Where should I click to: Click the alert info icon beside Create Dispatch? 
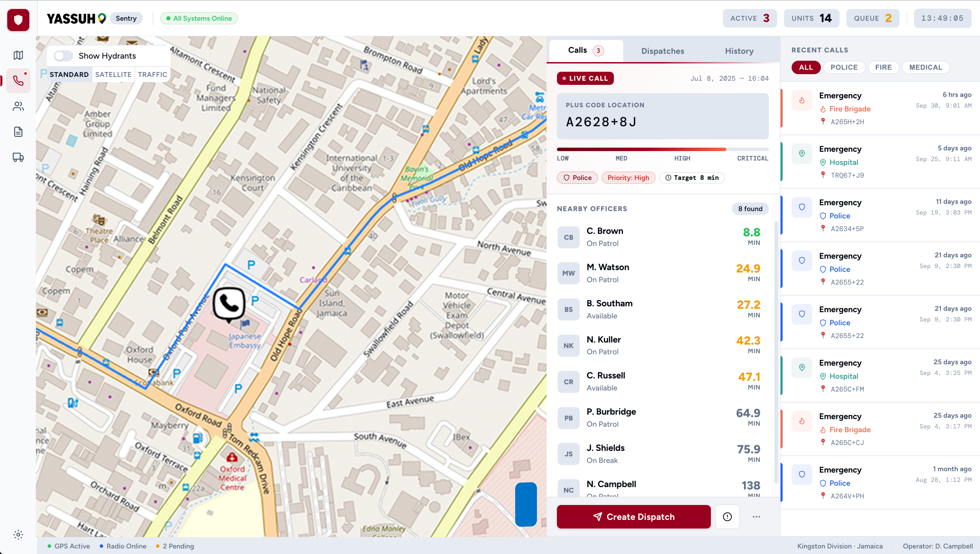click(727, 516)
